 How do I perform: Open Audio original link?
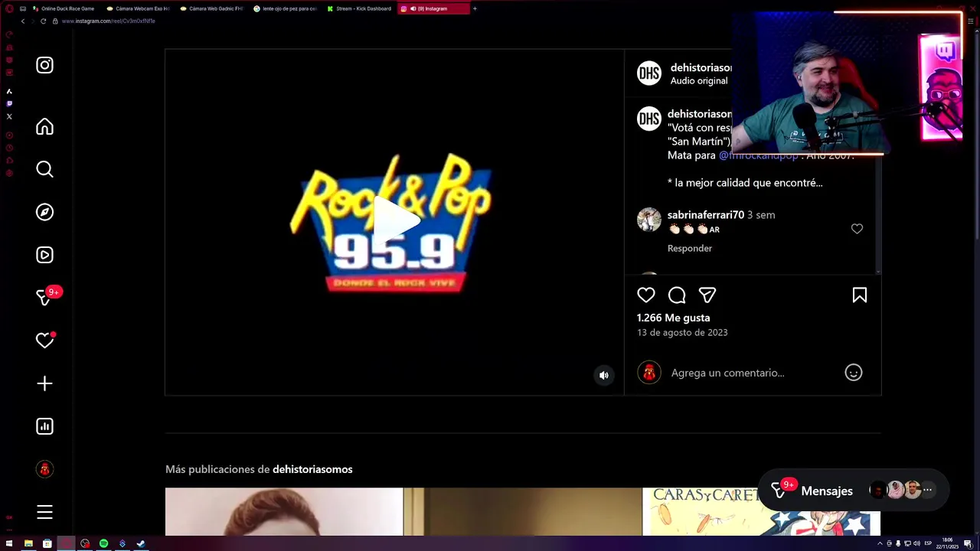click(699, 81)
